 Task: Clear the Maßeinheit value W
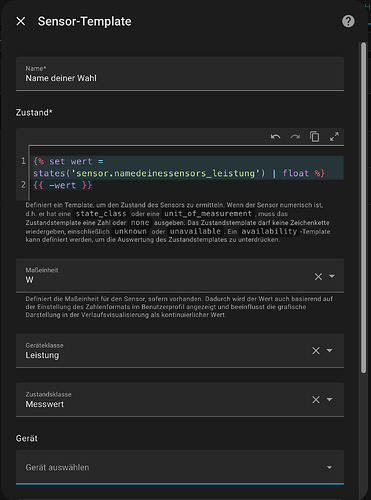pos(318,276)
